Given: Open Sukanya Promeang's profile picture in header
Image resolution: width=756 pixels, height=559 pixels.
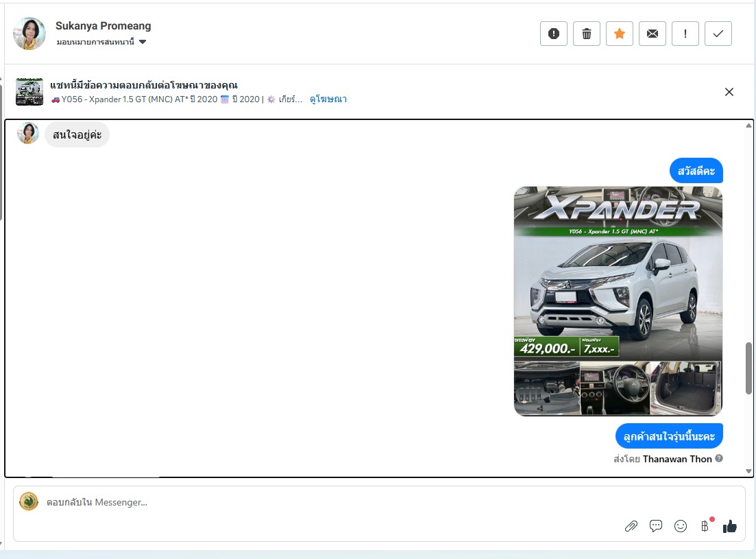Looking at the screenshot, I should (29, 34).
